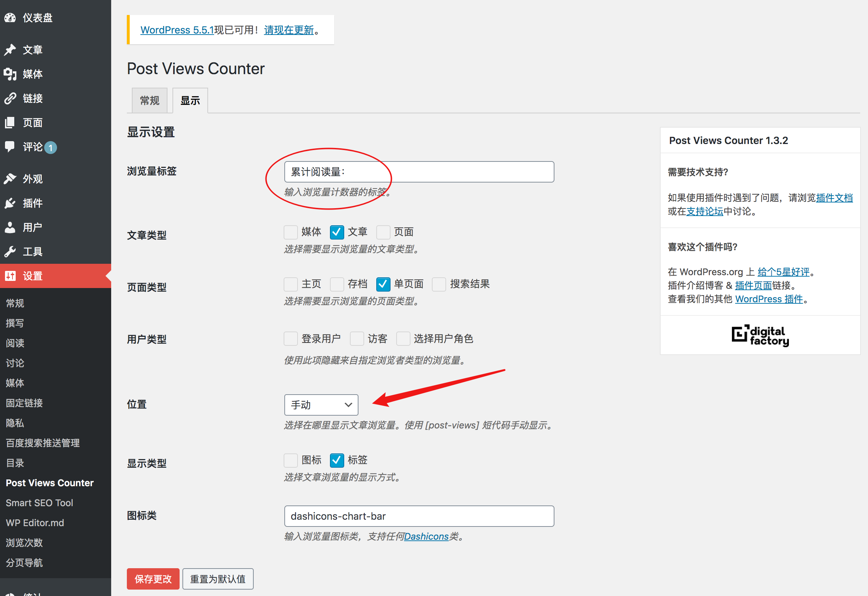Open the 页面 pages icon
Image resolution: width=868 pixels, height=596 pixels.
[10, 123]
